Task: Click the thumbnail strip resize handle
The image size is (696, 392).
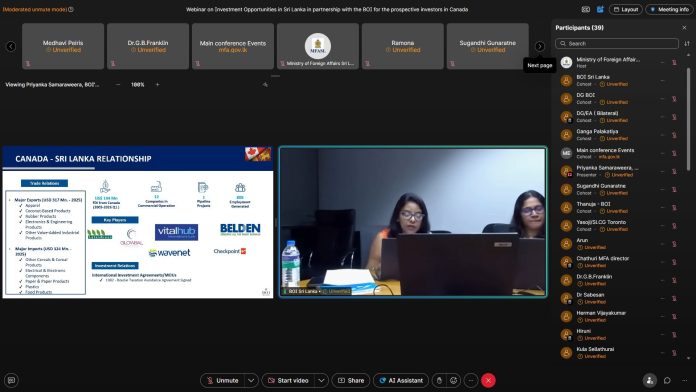Action: (275, 76)
